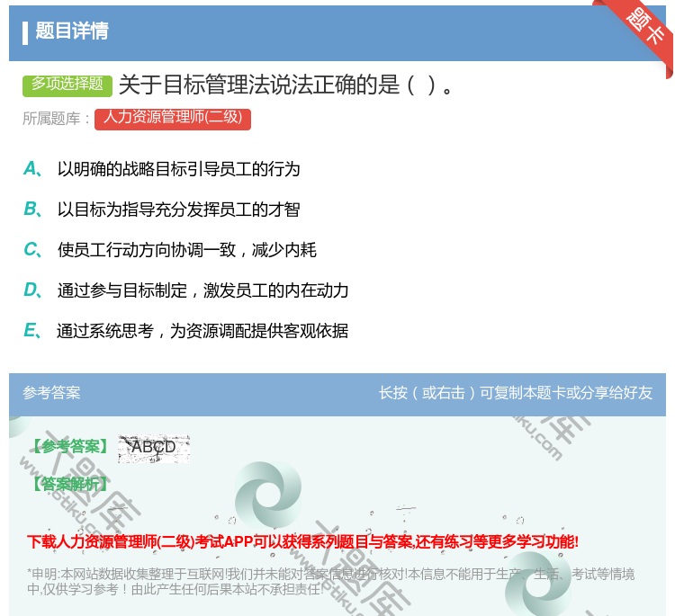Select option B letter marker
This screenshot has width=675, height=616.
pyautogui.click(x=32, y=210)
